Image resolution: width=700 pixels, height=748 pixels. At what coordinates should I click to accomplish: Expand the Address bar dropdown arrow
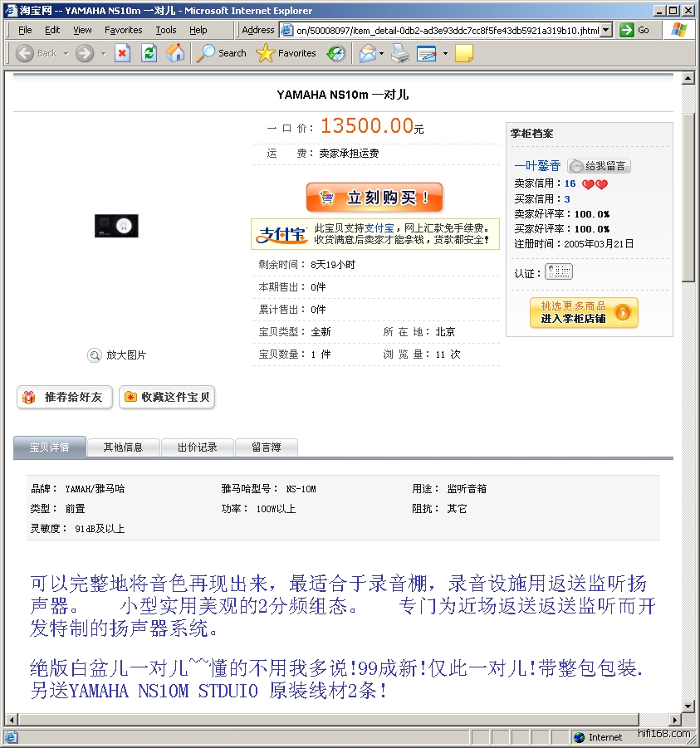click(x=605, y=30)
